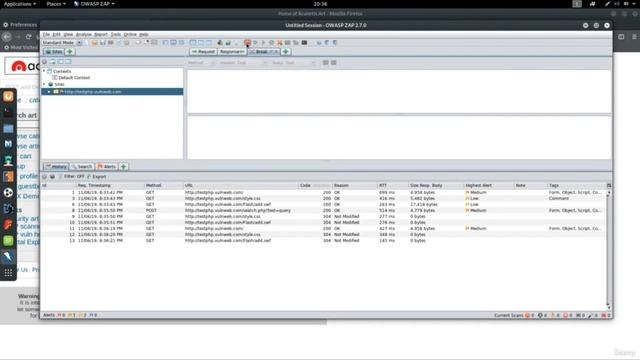
Task: Click globe icon in History toolbar
Action: click(x=52, y=177)
